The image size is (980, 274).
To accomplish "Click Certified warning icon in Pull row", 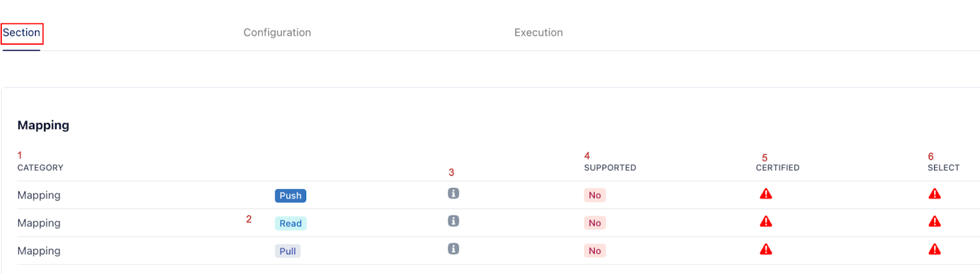I will pyautogui.click(x=766, y=250).
